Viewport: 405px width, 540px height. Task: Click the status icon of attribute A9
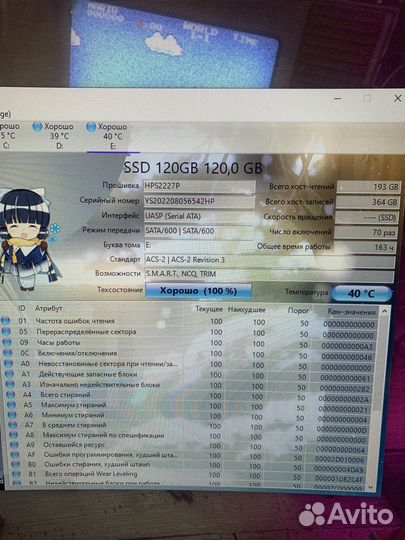(14, 445)
